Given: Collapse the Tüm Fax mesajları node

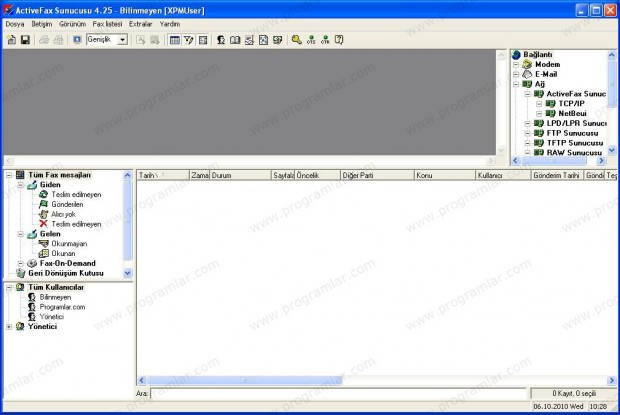Looking at the screenshot, I should (9, 175).
